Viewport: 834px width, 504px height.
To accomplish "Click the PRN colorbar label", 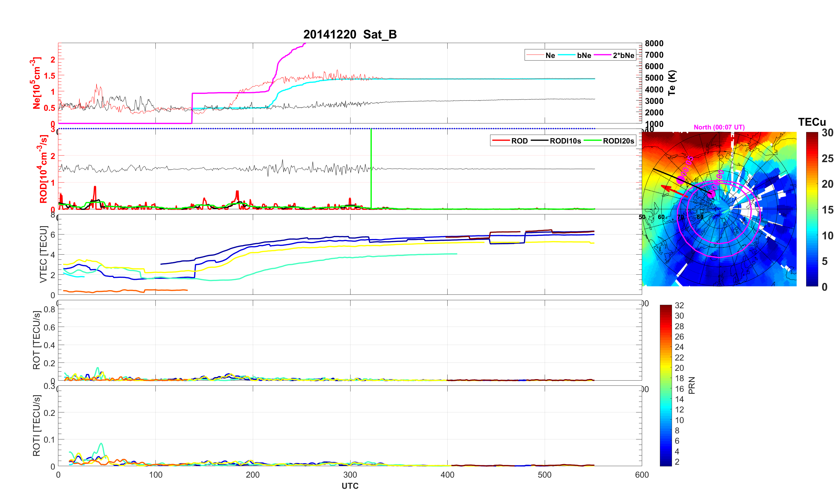I will click(x=692, y=385).
